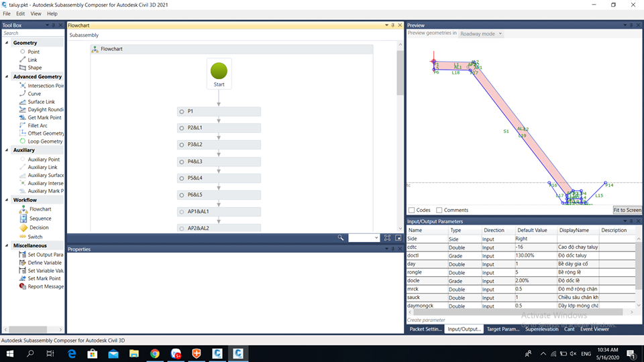Click the Fit to Screen button
644x362 pixels.
tap(627, 210)
